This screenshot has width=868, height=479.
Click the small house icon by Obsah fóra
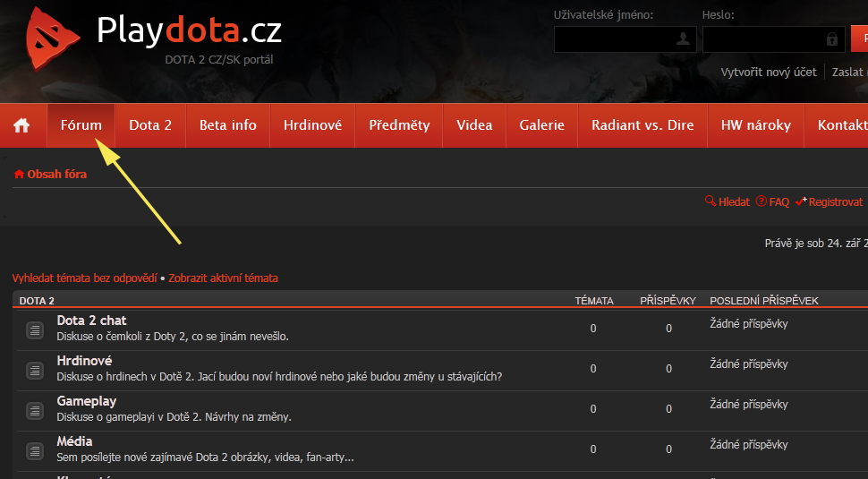tap(19, 174)
